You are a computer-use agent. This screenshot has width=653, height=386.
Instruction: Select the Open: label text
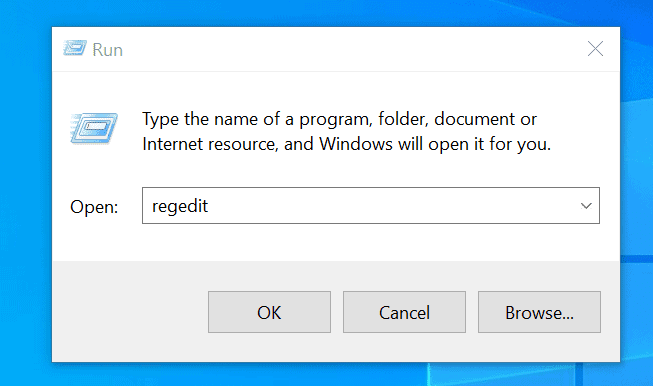coord(94,207)
